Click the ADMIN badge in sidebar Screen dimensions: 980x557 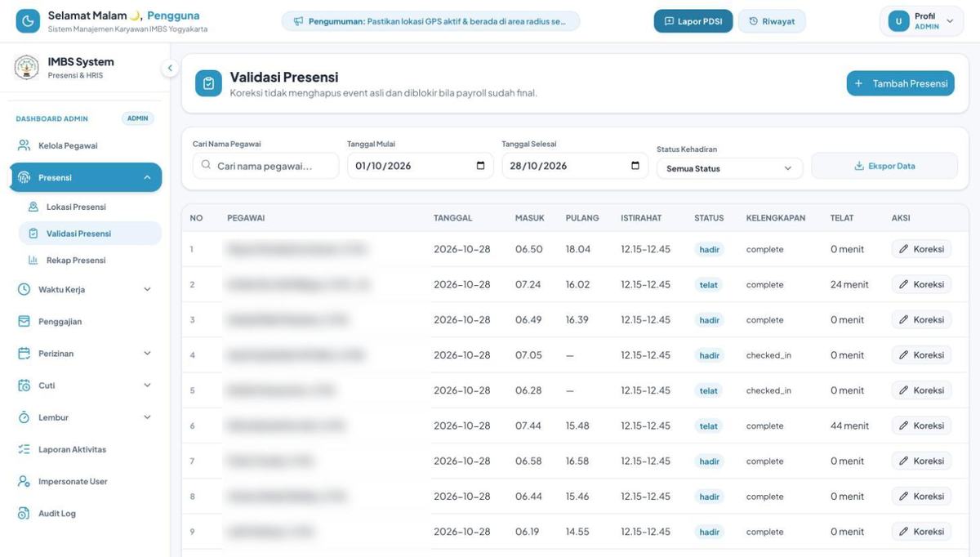click(x=138, y=118)
